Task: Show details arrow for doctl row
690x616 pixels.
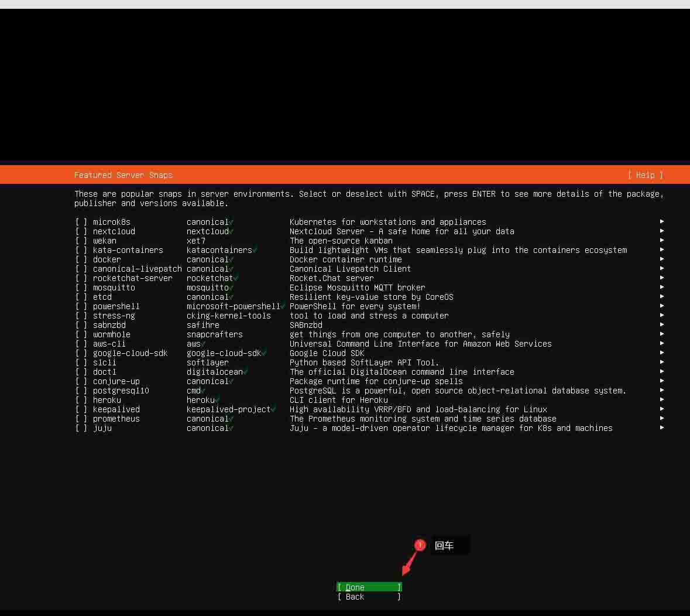Action: [x=661, y=372]
